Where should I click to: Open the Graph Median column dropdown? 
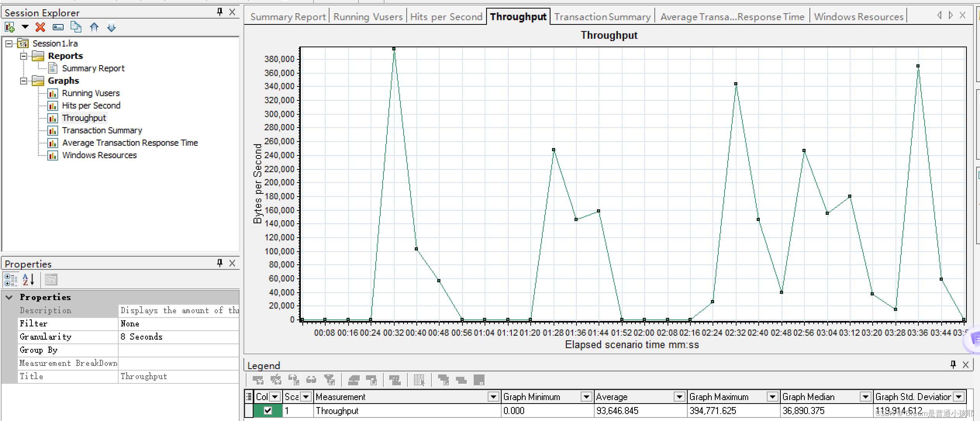pos(866,397)
